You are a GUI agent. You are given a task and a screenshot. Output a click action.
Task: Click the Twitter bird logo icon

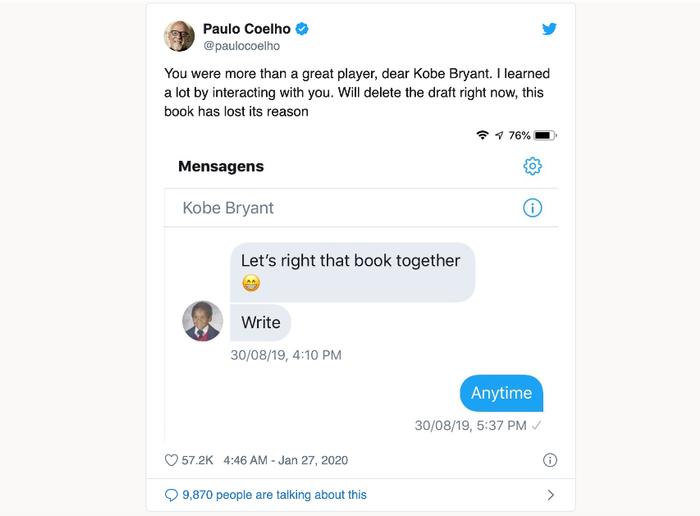[549, 29]
